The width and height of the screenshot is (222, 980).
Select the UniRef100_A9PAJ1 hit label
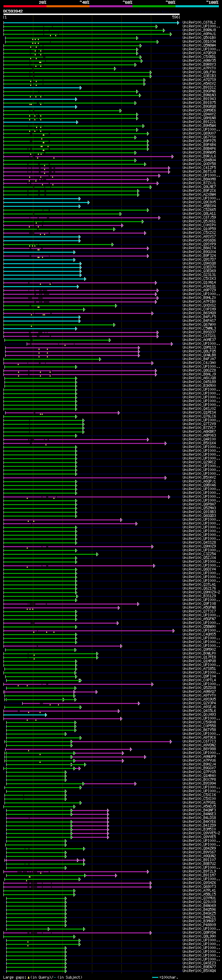point(199,34)
